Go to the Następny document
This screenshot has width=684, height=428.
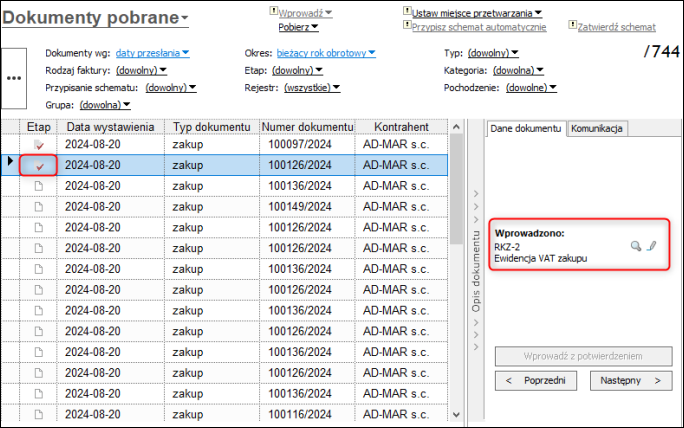pos(631,380)
